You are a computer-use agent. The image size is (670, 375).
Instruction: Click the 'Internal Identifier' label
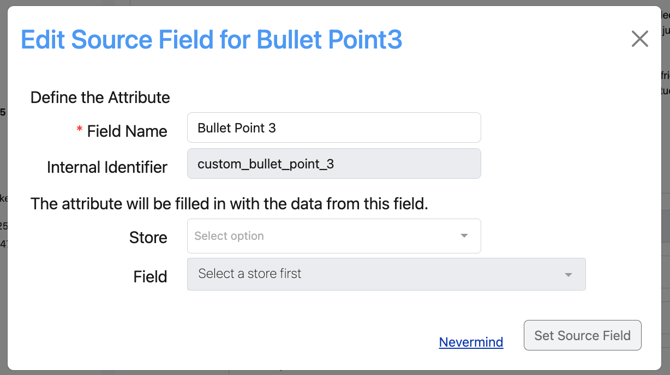[107, 167]
